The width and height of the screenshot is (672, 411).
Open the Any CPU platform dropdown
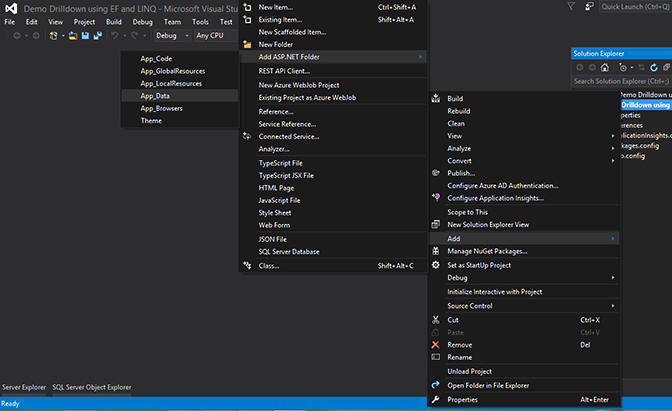pyautogui.click(x=213, y=36)
